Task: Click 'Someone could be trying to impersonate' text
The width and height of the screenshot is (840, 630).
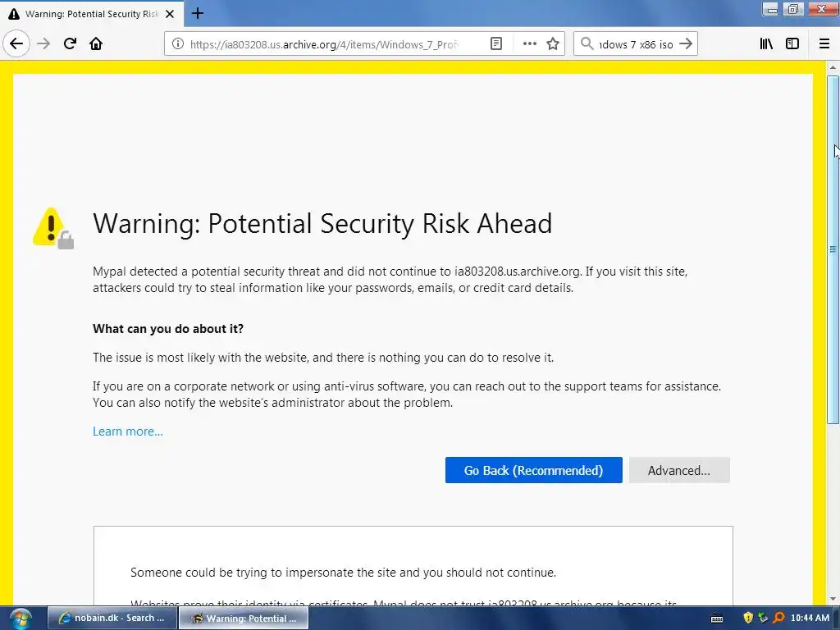Action: click(344, 572)
